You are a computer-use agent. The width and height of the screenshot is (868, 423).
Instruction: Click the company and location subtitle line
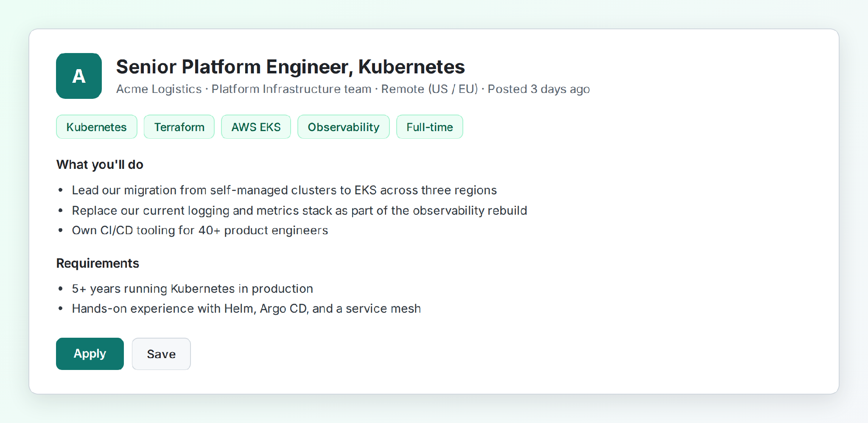(x=353, y=89)
